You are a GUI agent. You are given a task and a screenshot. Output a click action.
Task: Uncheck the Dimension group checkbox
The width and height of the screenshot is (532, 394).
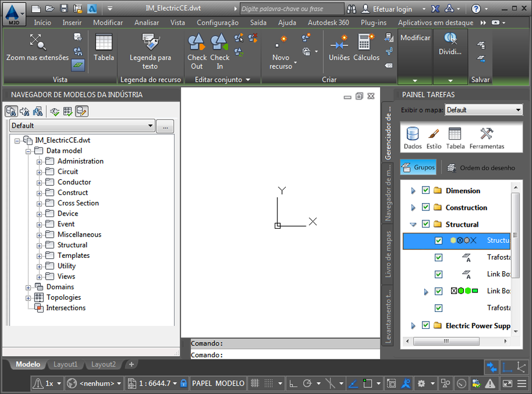click(x=425, y=190)
